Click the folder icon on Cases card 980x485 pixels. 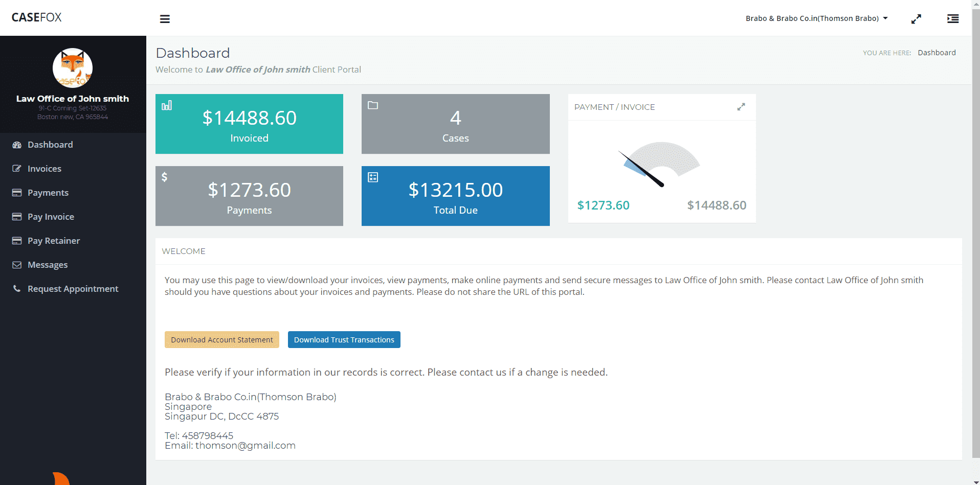pos(373,105)
